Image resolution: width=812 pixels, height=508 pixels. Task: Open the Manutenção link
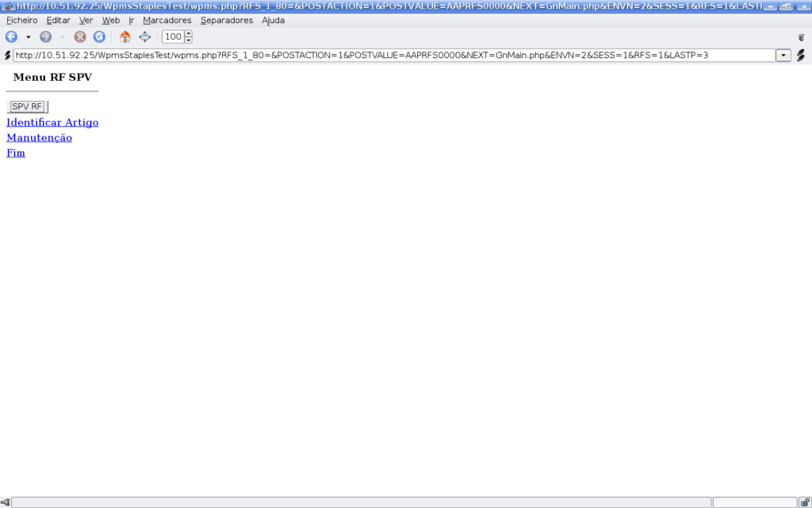(x=39, y=137)
